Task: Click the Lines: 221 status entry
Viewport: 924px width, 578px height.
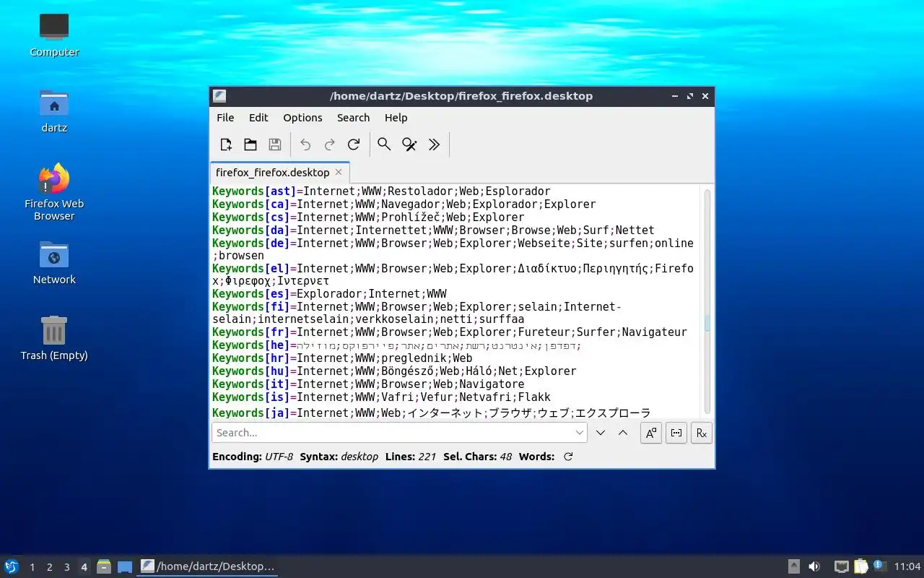Action: tap(411, 457)
